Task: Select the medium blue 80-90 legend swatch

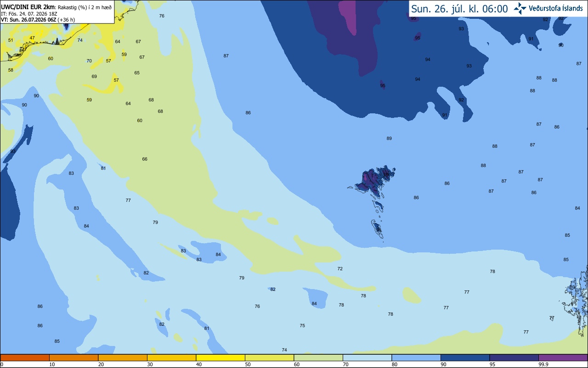Action: 416,357
